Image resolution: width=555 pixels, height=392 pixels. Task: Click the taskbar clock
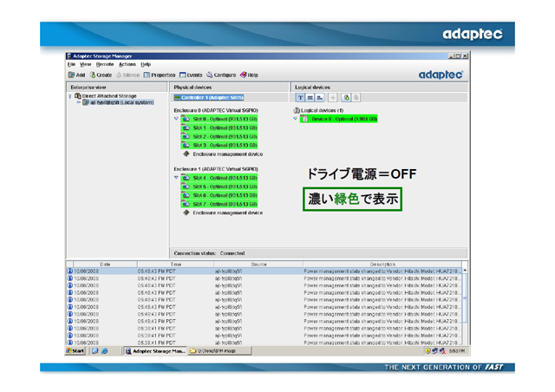pos(457,351)
